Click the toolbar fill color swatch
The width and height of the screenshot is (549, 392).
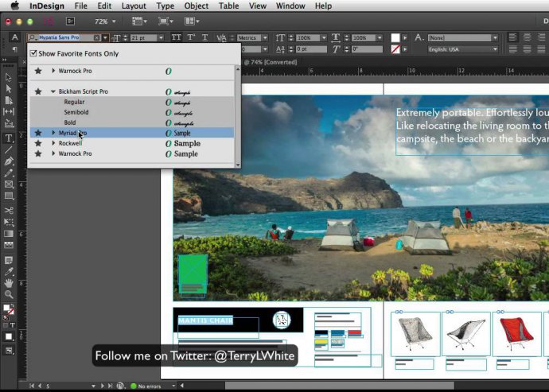(6, 308)
